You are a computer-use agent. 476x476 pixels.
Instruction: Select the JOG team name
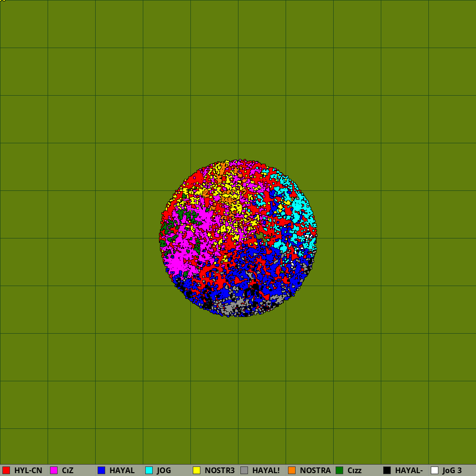tap(164, 470)
